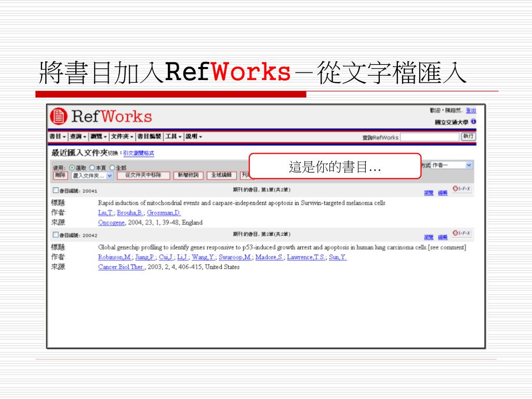
Task: Open the 工具 menu
Action: pyautogui.click(x=174, y=137)
